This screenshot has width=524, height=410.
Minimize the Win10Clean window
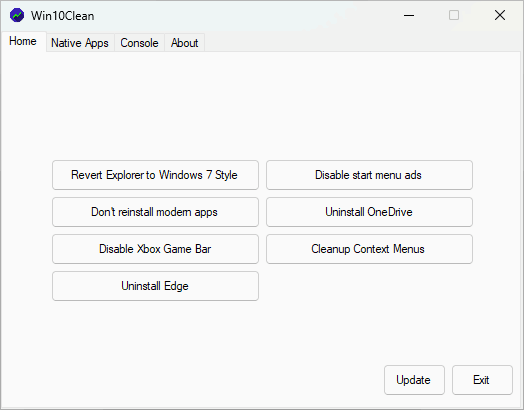click(x=409, y=15)
